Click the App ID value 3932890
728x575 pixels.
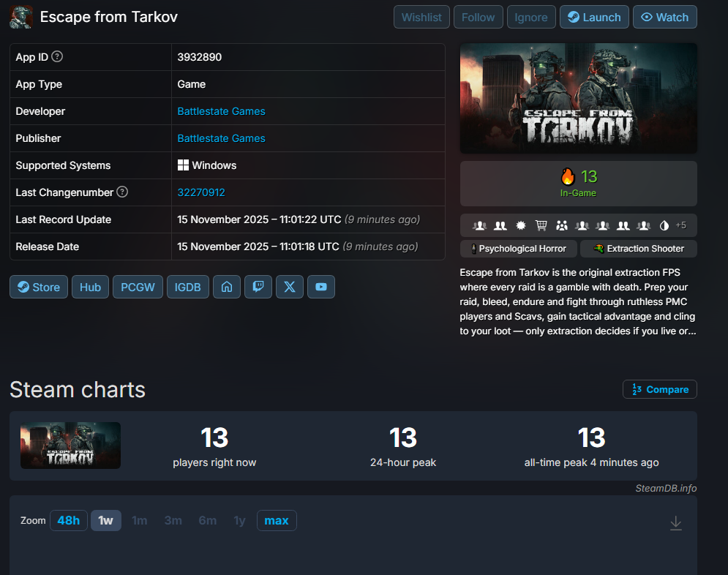pos(200,57)
